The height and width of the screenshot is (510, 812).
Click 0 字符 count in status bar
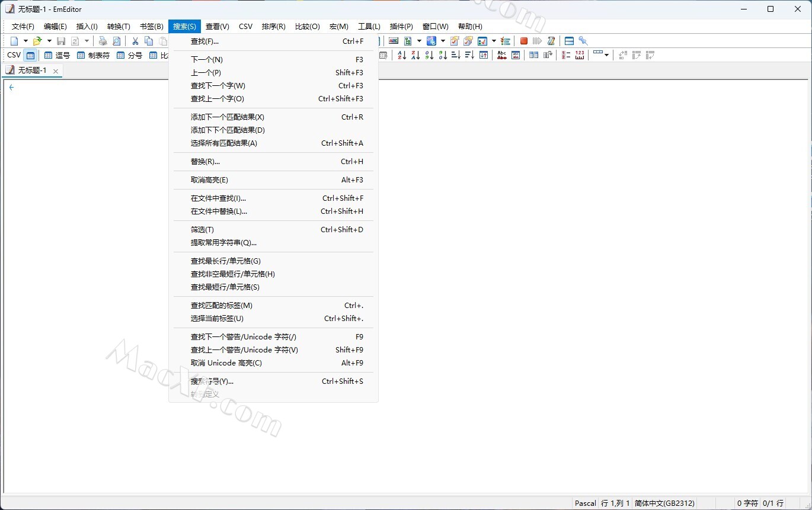(747, 503)
